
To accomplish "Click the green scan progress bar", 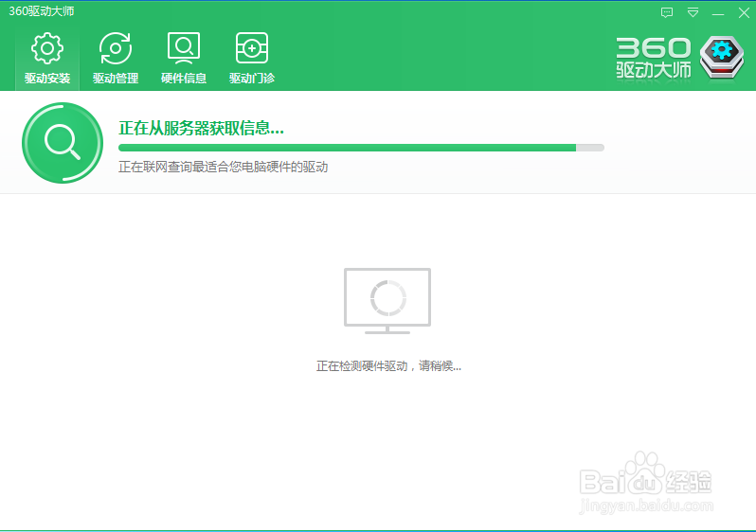I will (361, 148).
